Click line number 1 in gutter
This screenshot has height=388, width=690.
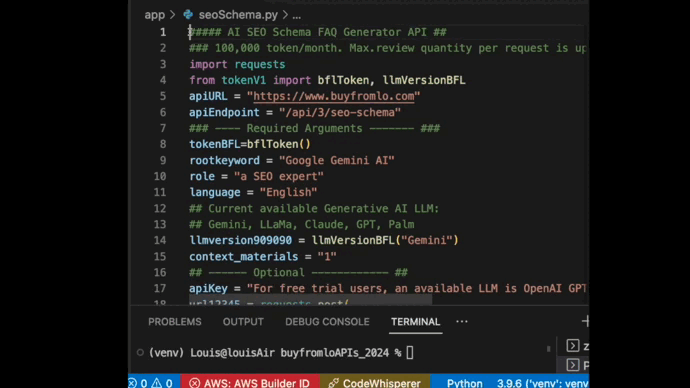163,32
